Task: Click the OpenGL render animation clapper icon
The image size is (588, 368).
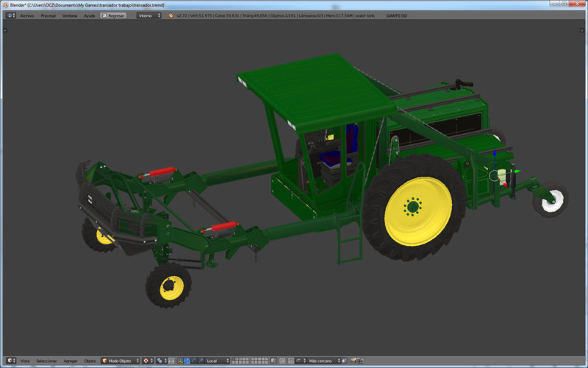Action: point(361,361)
